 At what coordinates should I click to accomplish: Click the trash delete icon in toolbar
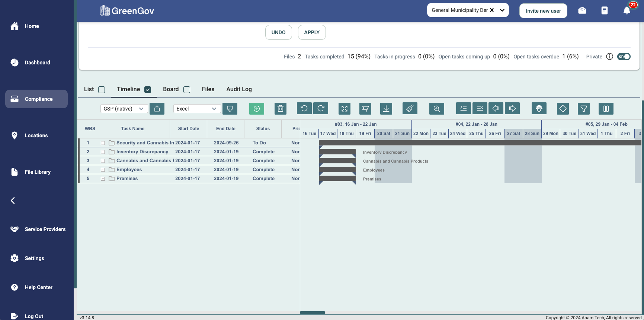point(281,109)
